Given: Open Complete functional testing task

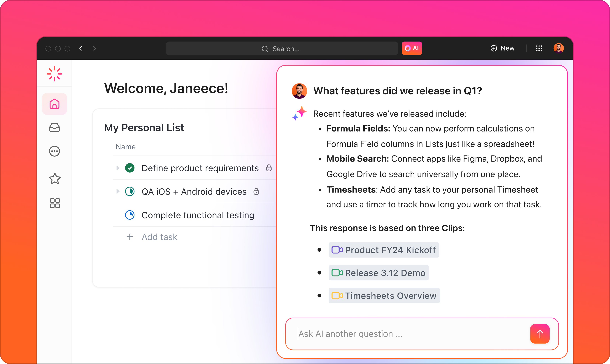Looking at the screenshot, I should coord(198,215).
